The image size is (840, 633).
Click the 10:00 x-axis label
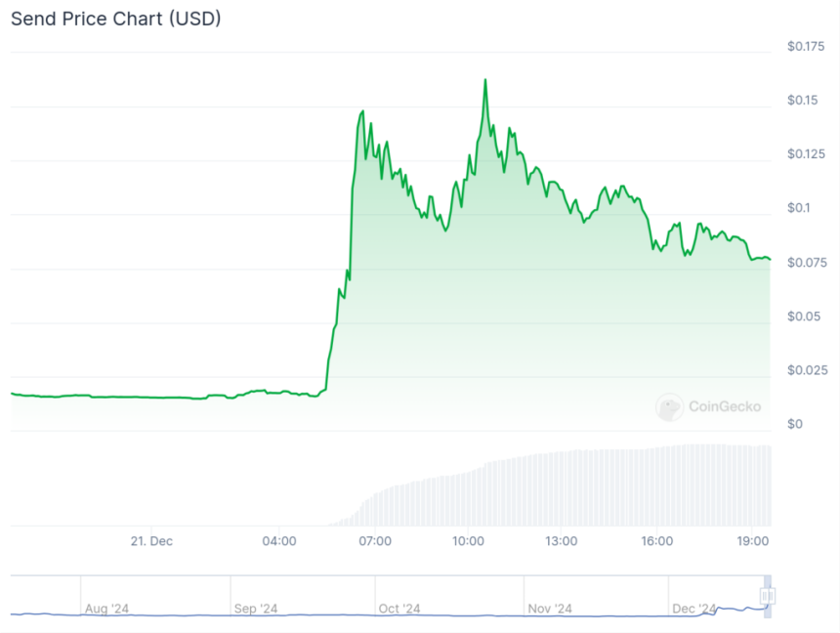[468, 541]
